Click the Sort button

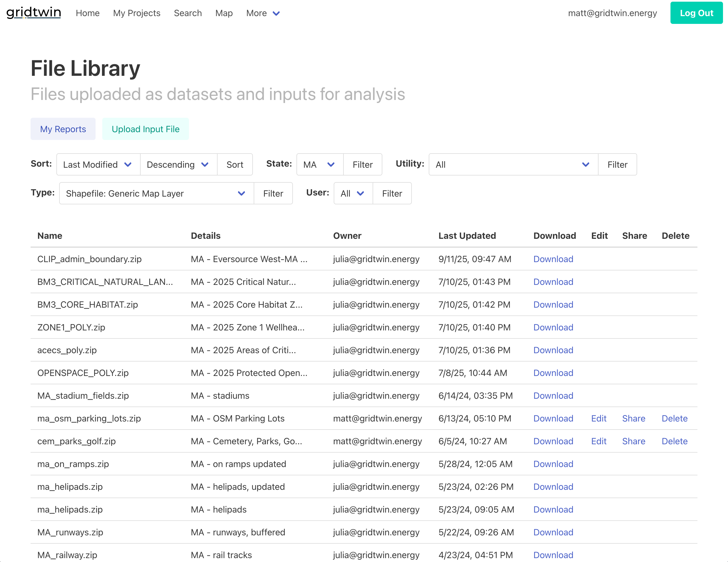pyautogui.click(x=235, y=164)
